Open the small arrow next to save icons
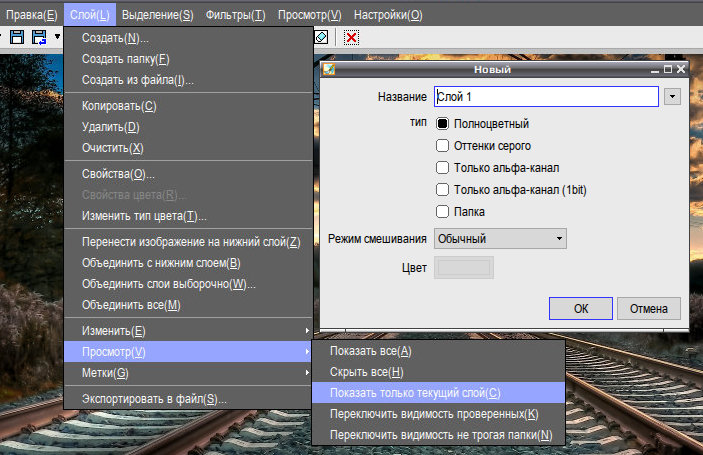This screenshot has width=703, height=455. [x=57, y=36]
